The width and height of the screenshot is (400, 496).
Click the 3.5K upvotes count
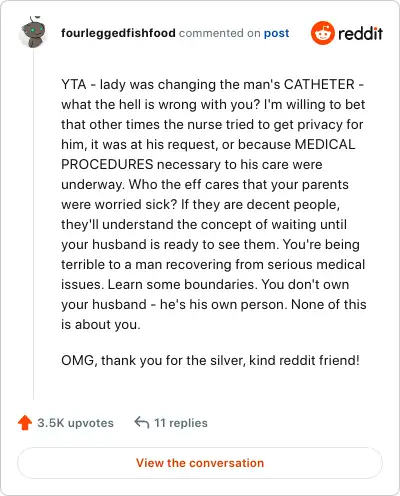click(x=75, y=423)
